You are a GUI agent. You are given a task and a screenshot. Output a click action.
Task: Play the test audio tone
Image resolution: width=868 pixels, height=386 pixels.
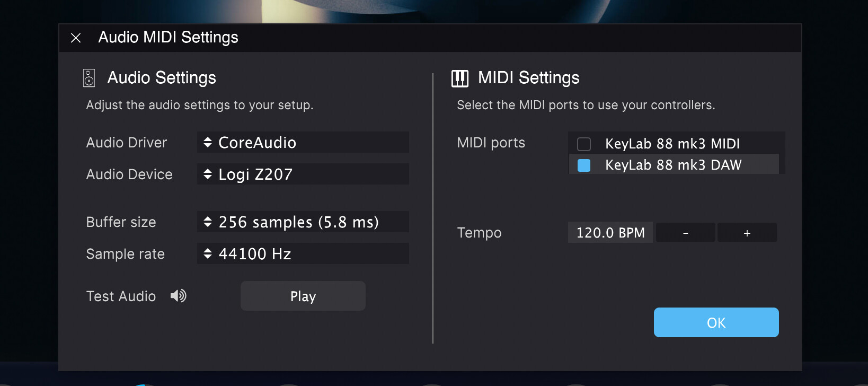tap(303, 296)
